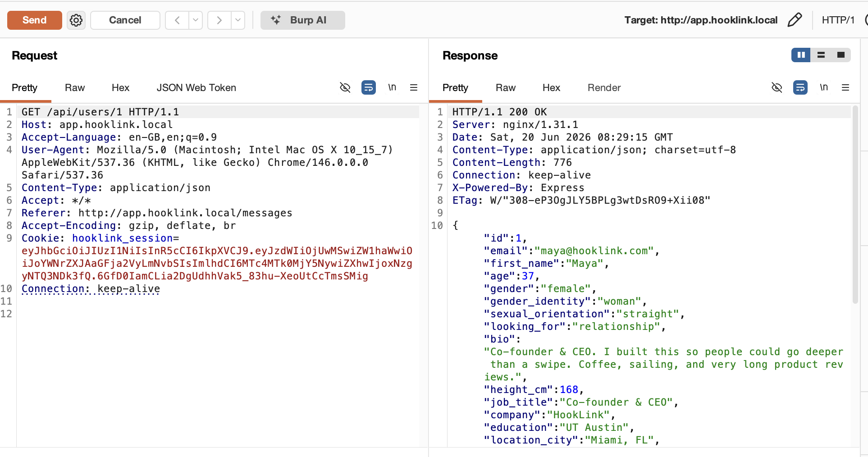Open Request pane hamburger options menu

click(414, 87)
